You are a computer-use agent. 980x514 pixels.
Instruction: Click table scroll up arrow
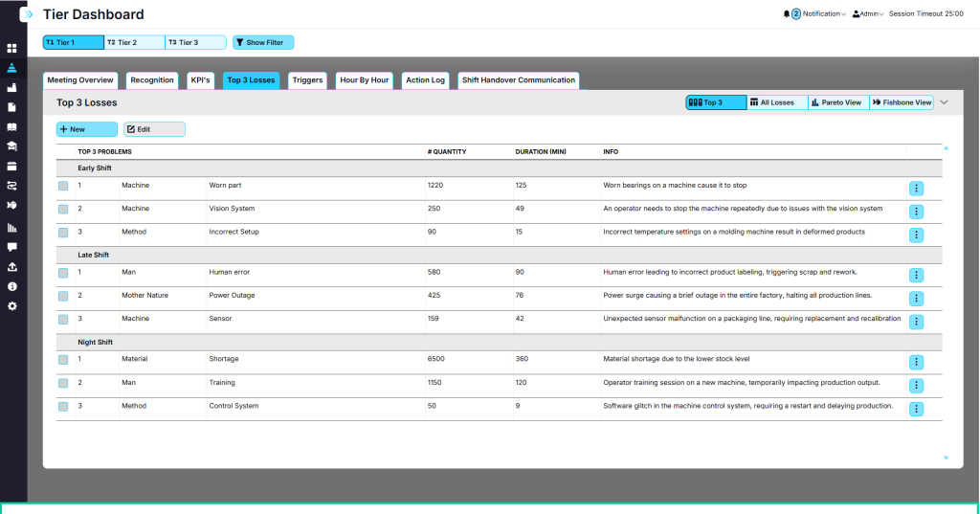[x=946, y=148]
